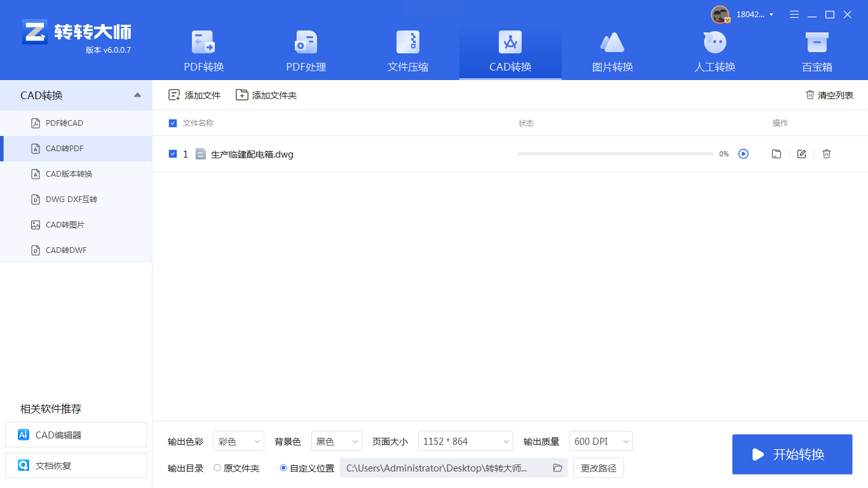Viewport: 868px width, 488px height.
Task: Click the CAD转DWF sidebar icon
Action: [36, 250]
